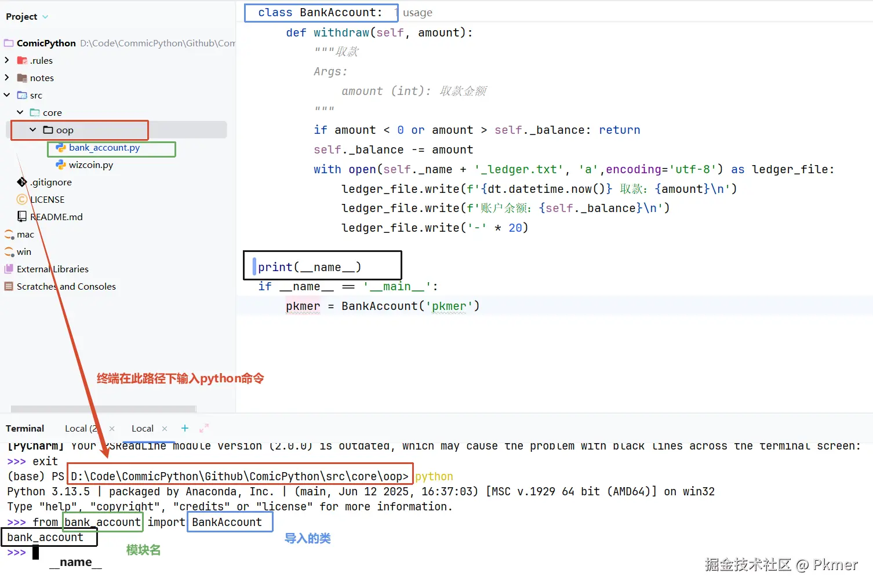The image size is (873, 588).
Task: Select the win item in project tree
Action: (x=24, y=252)
